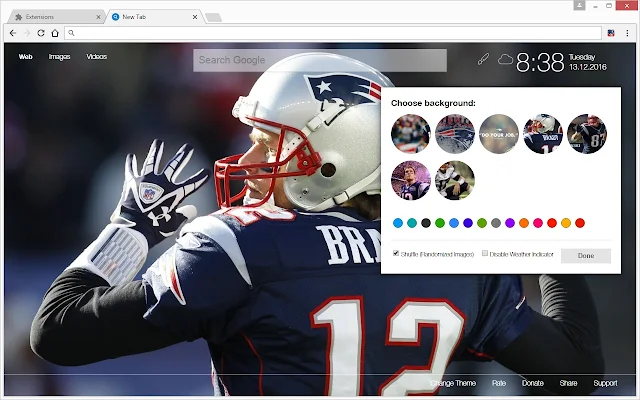Select the Images search option
The height and width of the screenshot is (400, 640).
[60, 57]
